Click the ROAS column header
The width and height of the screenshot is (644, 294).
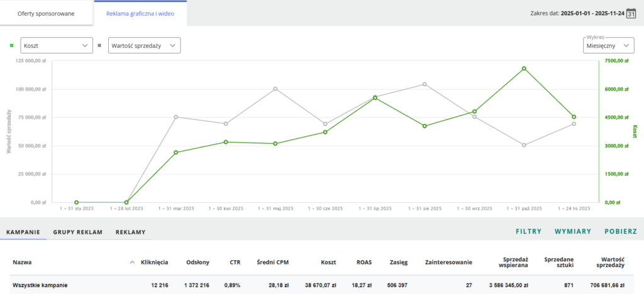coord(364,262)
